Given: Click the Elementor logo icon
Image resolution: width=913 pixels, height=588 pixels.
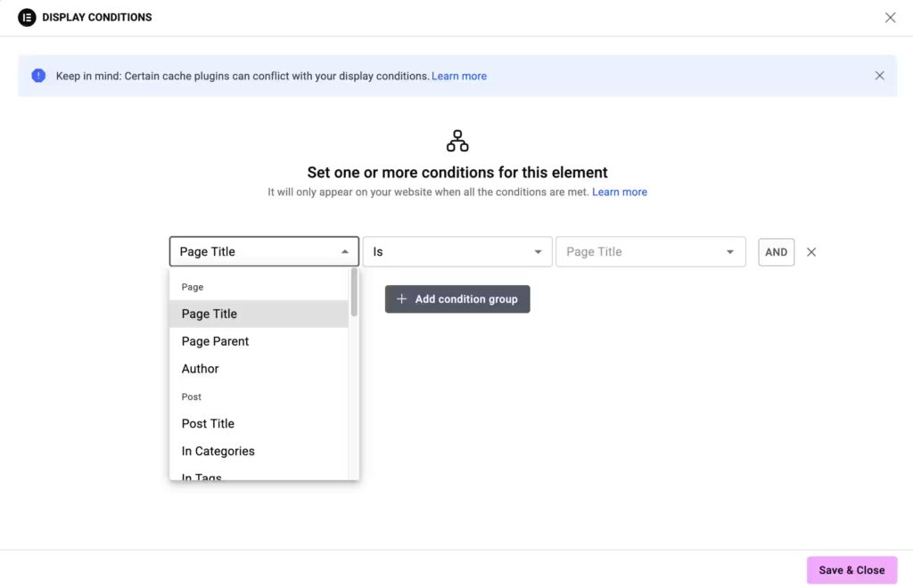Looking at the screenshot, I should click(x=27, y=17).
